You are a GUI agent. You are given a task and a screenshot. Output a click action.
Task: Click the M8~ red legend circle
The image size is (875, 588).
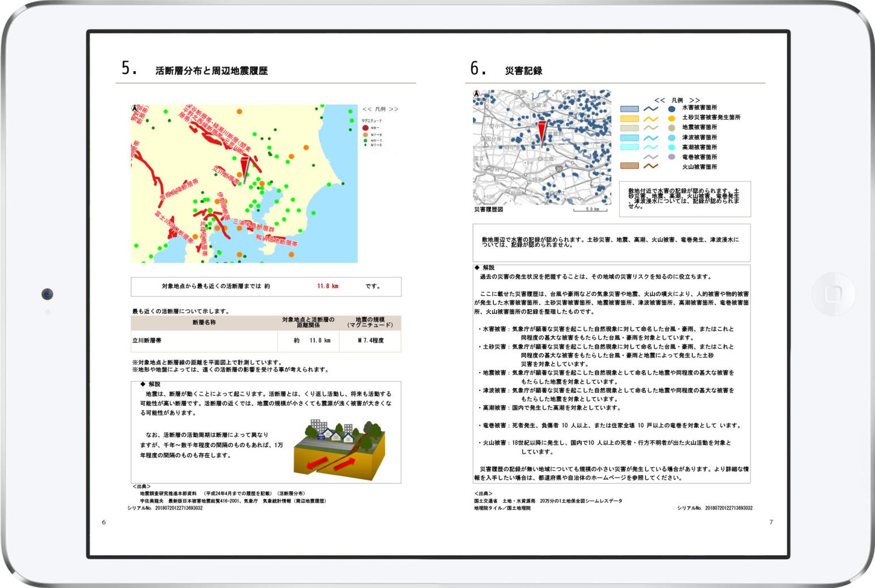click(366, 128)
